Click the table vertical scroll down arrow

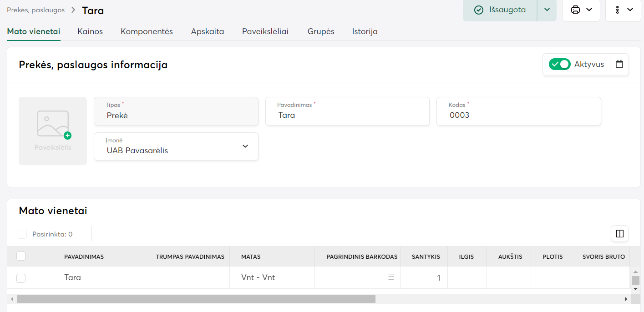[635, 289]
